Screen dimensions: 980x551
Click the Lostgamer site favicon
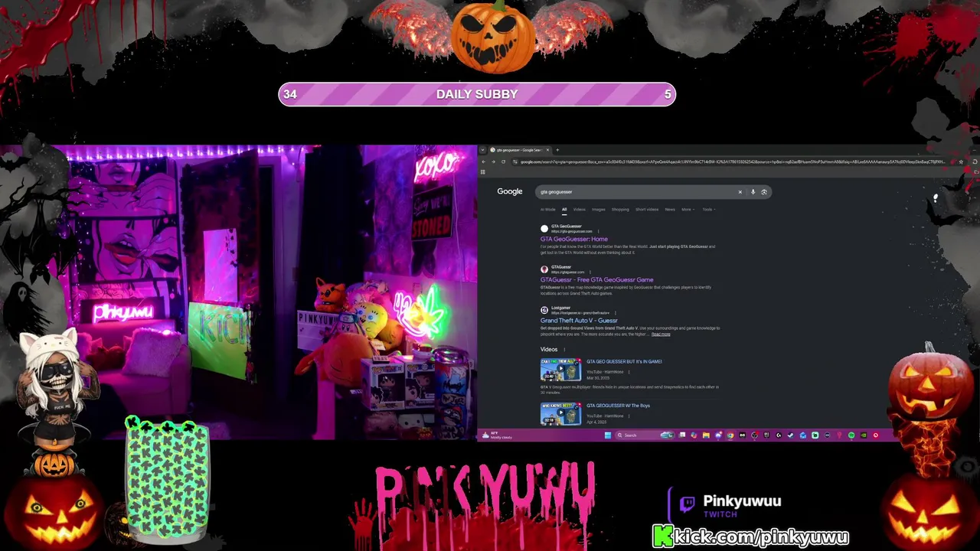(x=544, y=310)
